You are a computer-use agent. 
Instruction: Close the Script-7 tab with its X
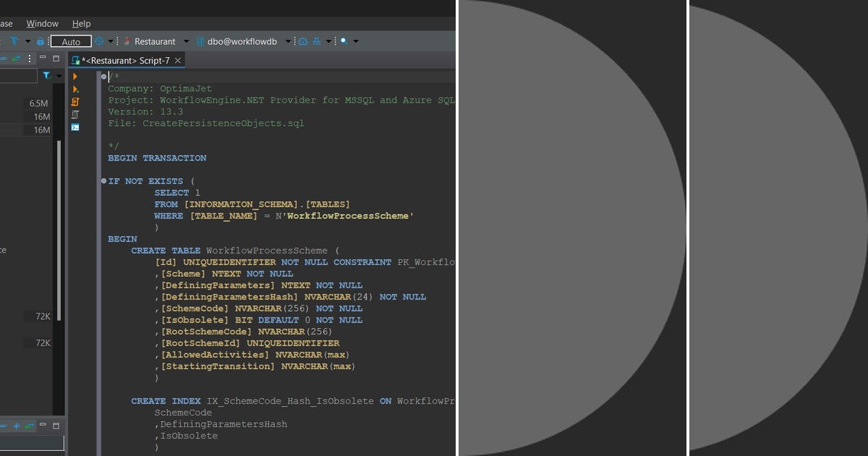click(x=178, y=60)
